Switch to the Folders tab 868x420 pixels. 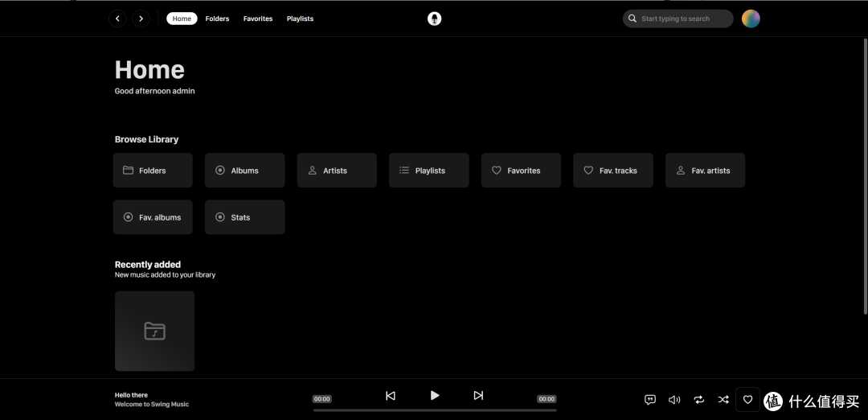[217, 19]
